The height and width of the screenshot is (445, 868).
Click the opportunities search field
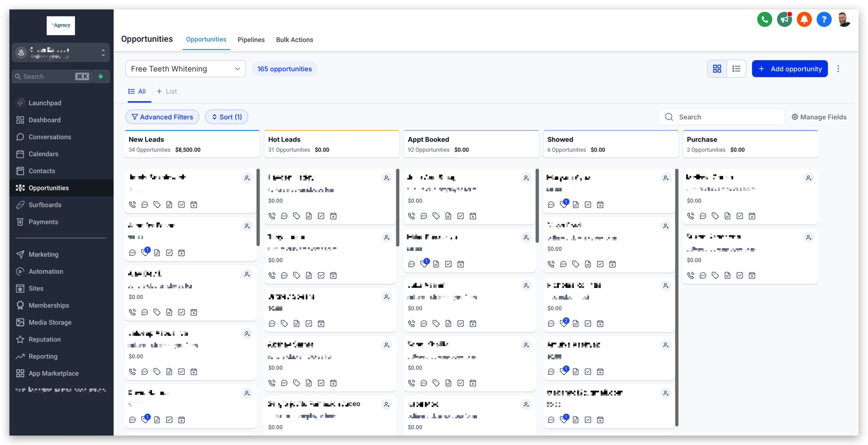coord(721,117)
